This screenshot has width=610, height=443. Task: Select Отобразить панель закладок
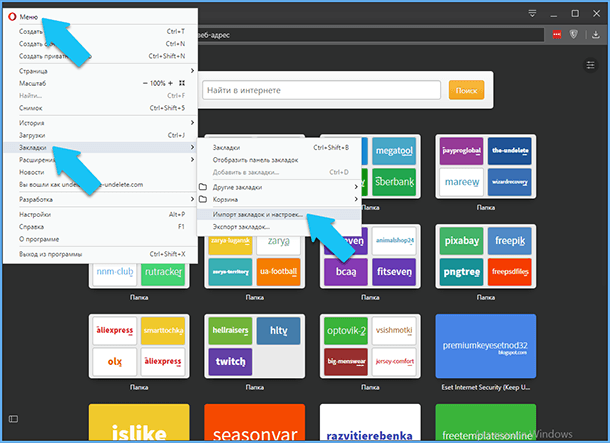pyautogui.click(x=279, y=160)
